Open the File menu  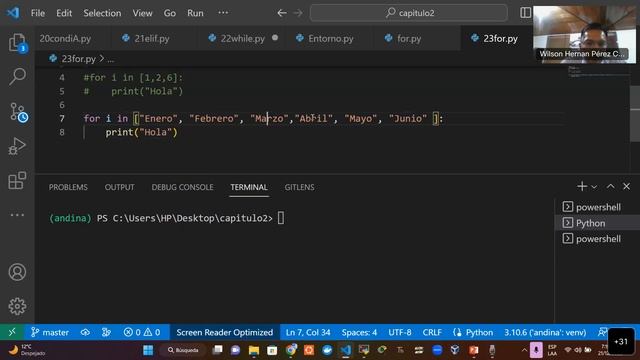pyautogui.click(x=38, y=13)
